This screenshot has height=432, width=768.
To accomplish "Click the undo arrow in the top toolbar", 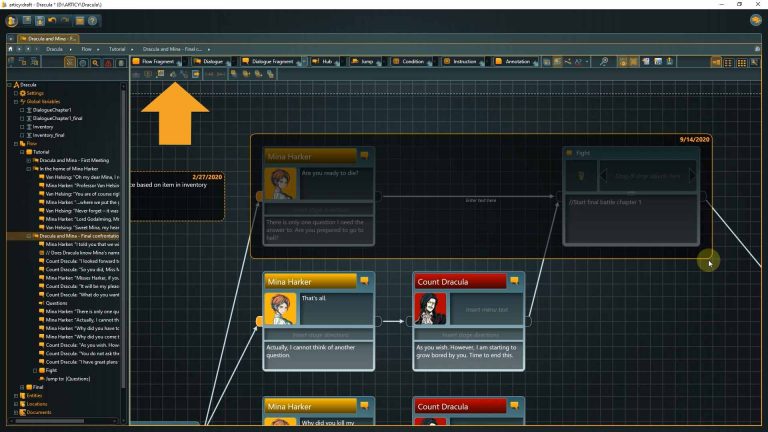I will [52, 21].
